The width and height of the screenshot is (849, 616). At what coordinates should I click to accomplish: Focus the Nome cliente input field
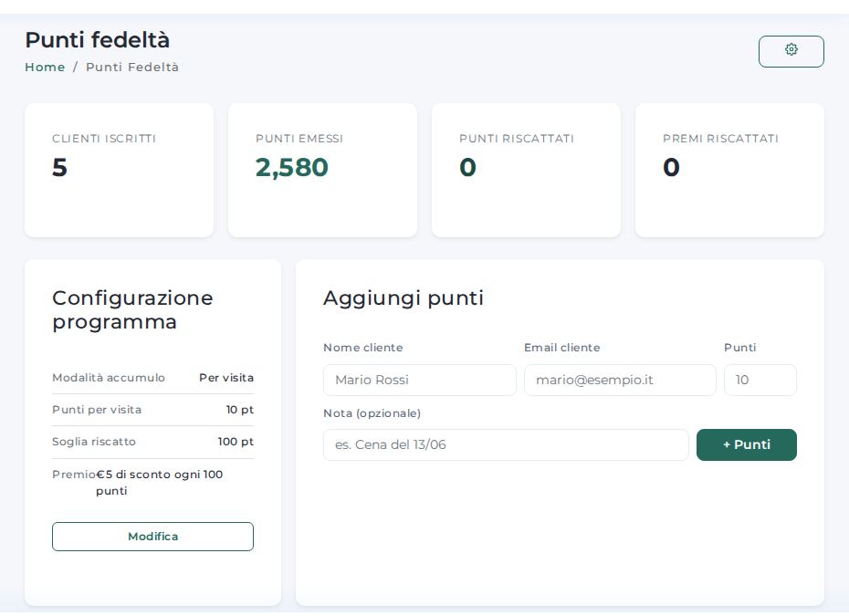(420, 380)
